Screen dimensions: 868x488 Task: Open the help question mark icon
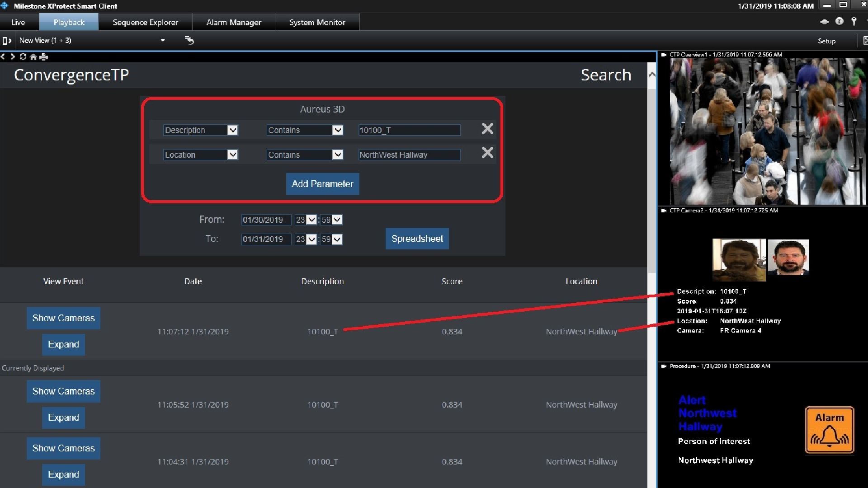pyautogui.click(x=840, y=21)
